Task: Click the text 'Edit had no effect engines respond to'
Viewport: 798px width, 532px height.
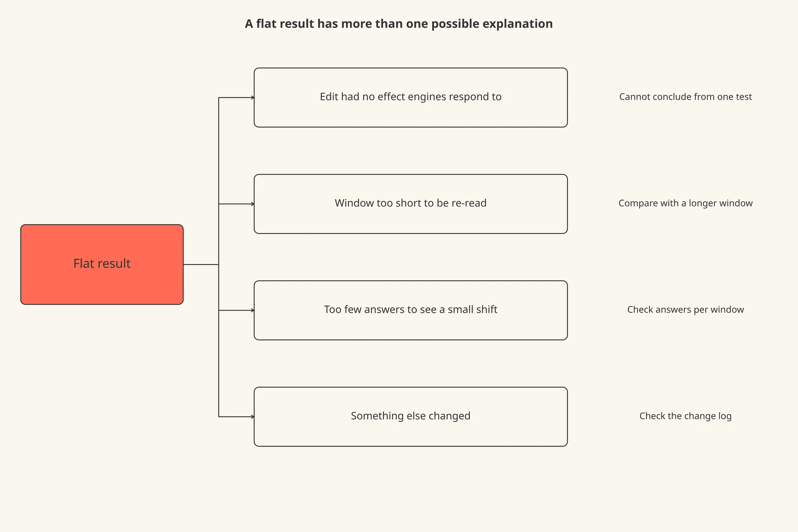Action: [x=411, y=97]
